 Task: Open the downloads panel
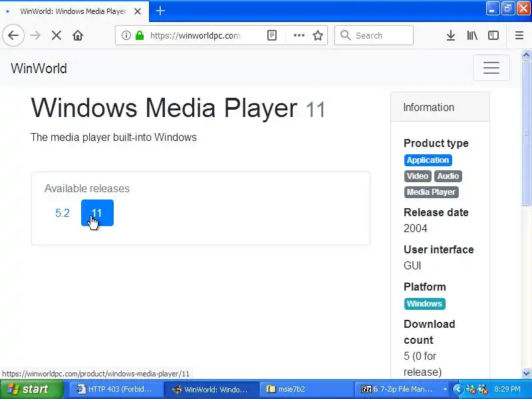tap(451, 35)
